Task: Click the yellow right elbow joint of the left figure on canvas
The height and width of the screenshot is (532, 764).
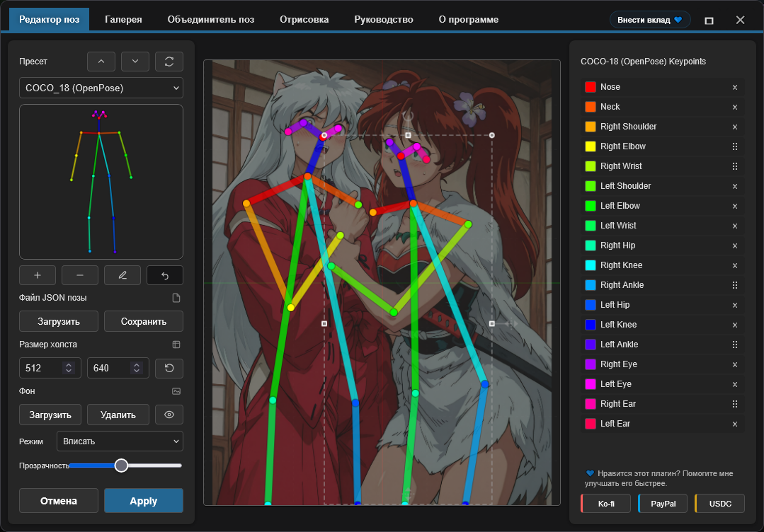Action: point(291,308)
